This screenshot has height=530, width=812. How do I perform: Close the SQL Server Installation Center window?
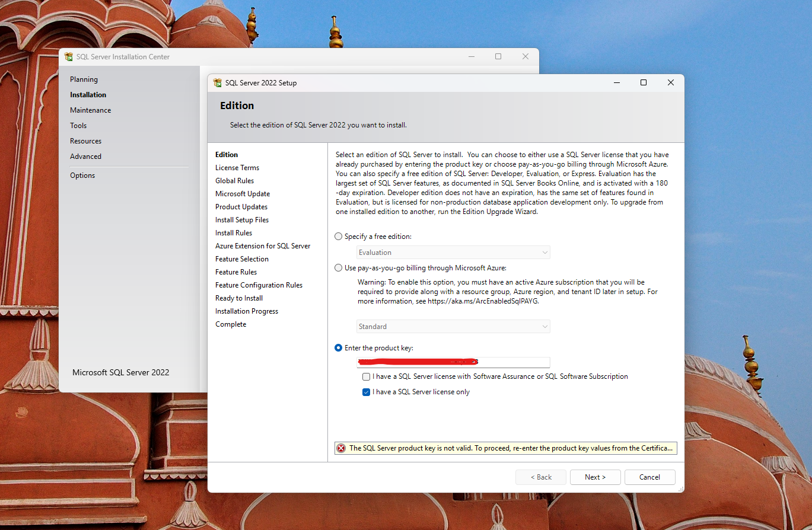pos(526,57)
